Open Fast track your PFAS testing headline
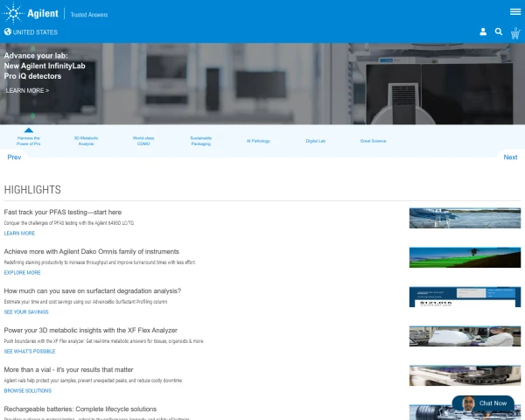 pos(63,212)
